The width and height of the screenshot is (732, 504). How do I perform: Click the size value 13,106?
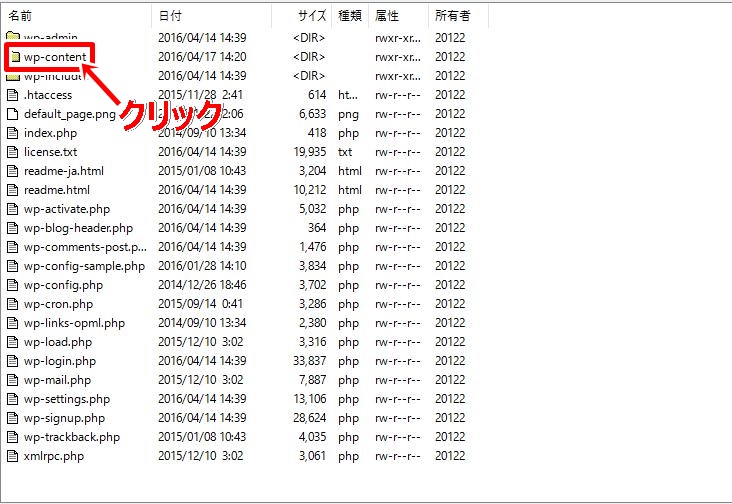point(310,399)
